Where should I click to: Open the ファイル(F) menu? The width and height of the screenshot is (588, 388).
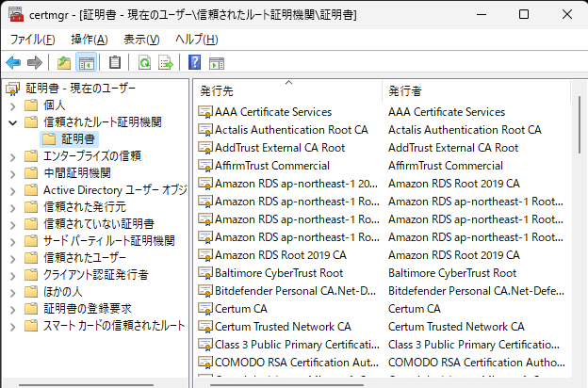coord(33,40)
